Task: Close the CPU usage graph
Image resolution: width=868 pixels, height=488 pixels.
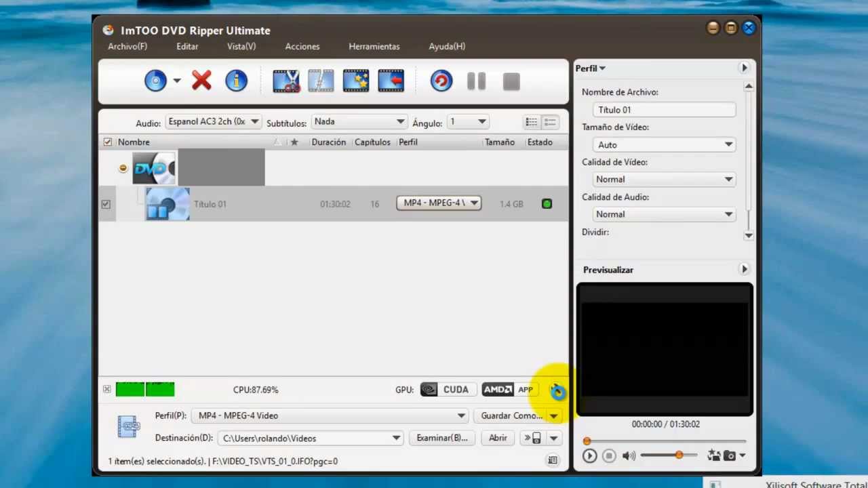Action: pyautogui.click(x=106, y=389)
